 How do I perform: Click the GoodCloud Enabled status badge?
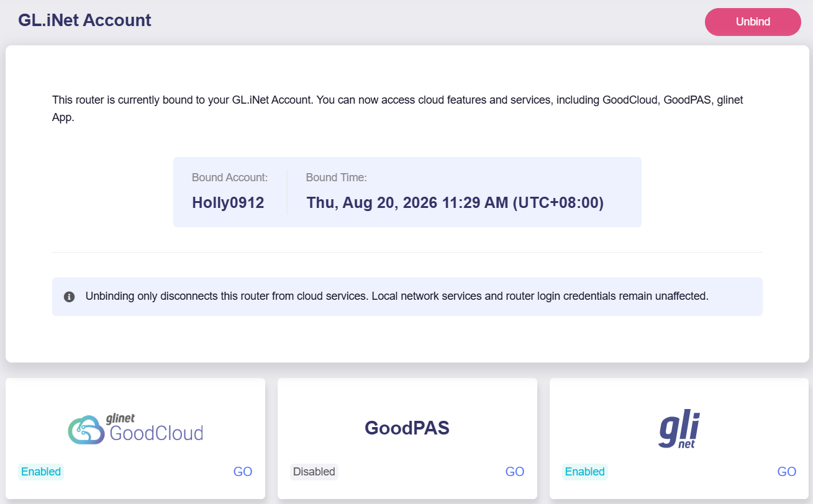(41, 472)
